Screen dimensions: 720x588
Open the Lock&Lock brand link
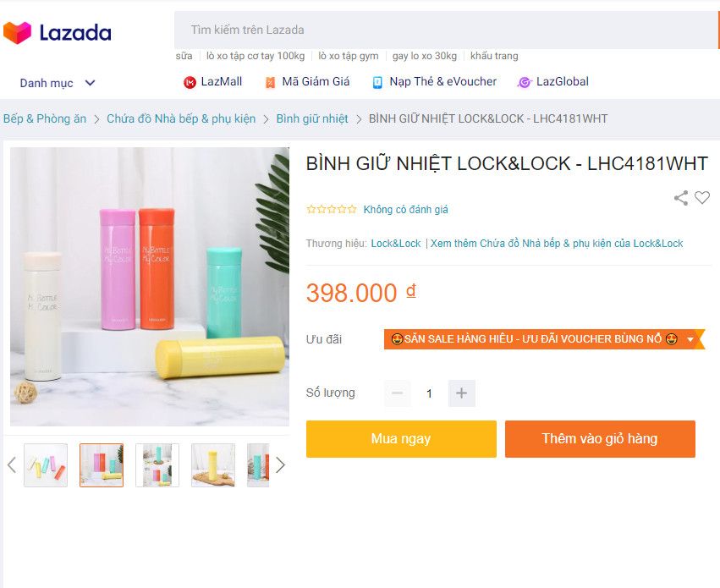(396, 244)
